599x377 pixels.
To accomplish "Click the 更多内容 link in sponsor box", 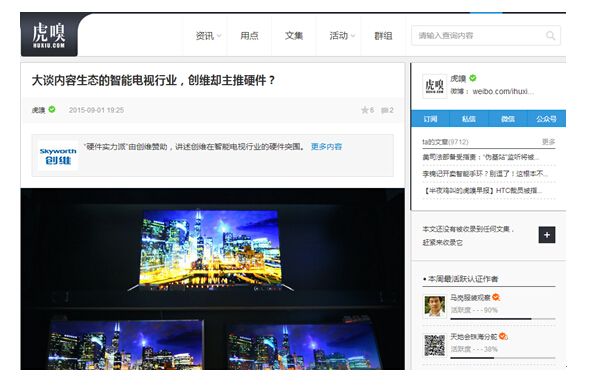I will 326,147.
